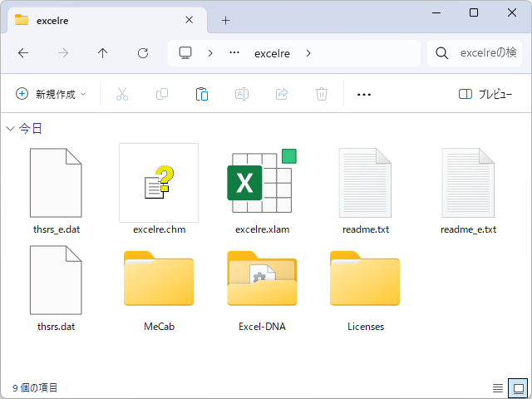The image size is (532, 399).
Task: Click the Paste clipboard icon
Action: coord(202,94)
